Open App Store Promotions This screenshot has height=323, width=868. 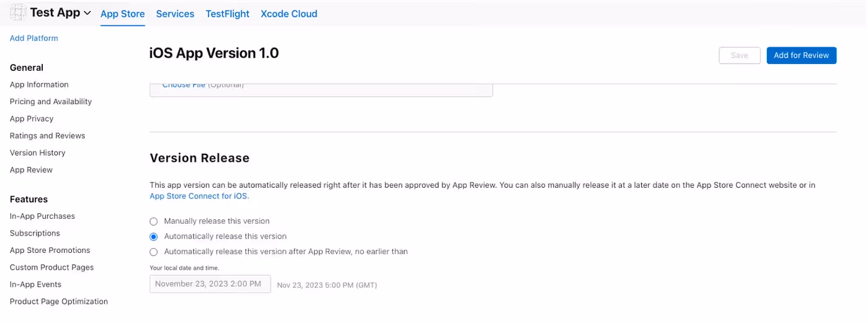point(50,250)
